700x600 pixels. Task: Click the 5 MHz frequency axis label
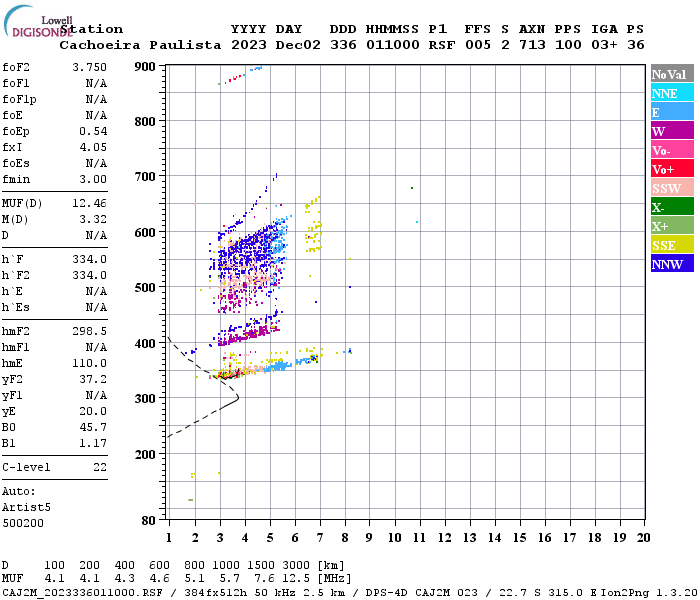270,538
